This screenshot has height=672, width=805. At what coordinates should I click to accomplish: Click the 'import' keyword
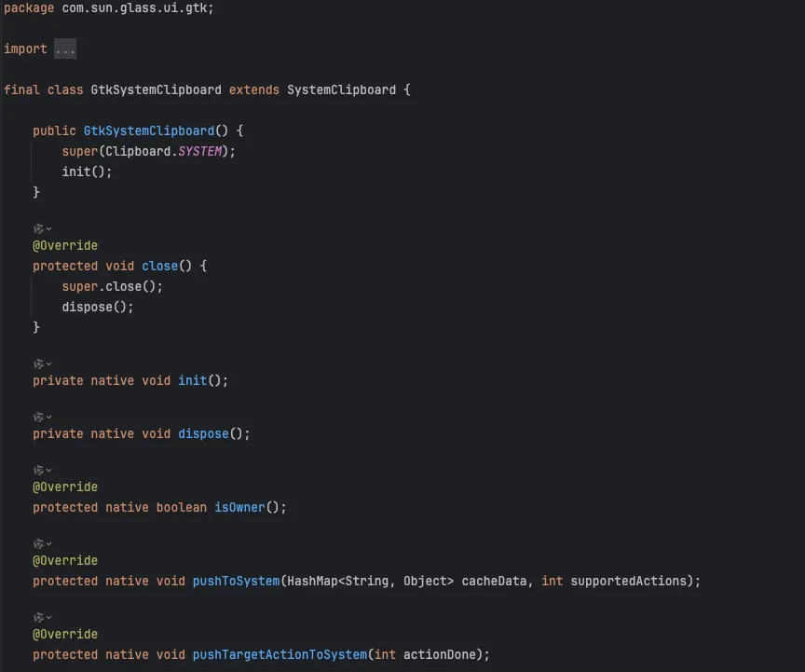[25, 48]
